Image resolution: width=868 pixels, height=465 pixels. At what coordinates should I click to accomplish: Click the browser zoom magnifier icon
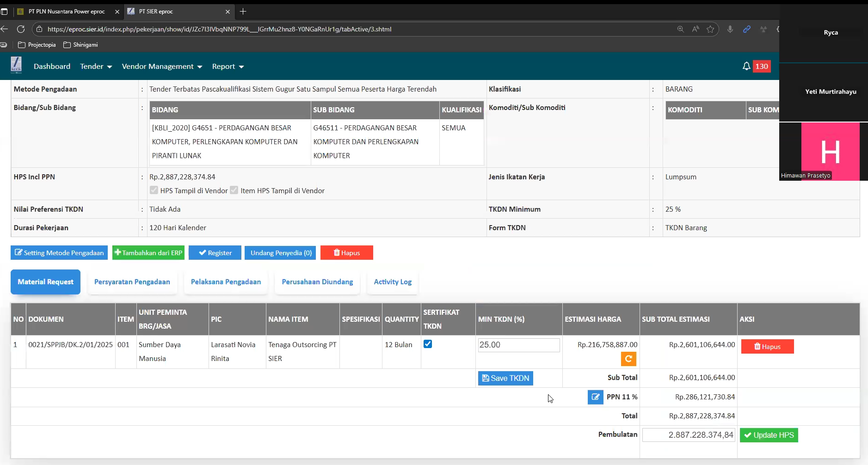coord(680,29)
